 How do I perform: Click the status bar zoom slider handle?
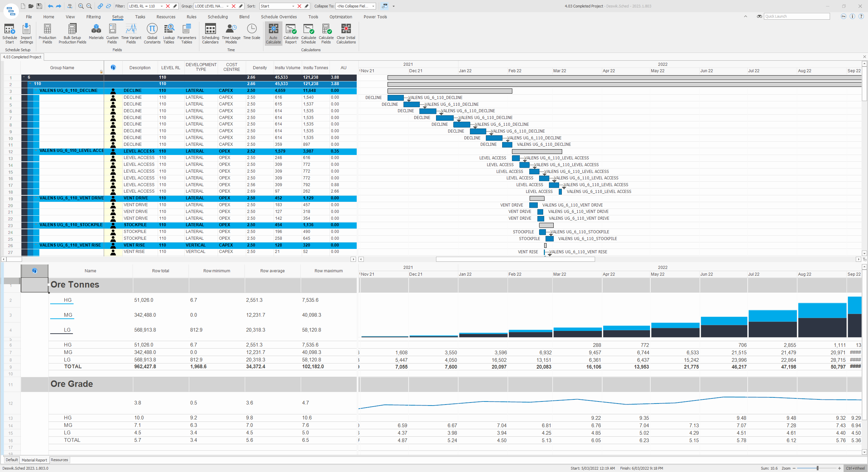coord(818,468)
